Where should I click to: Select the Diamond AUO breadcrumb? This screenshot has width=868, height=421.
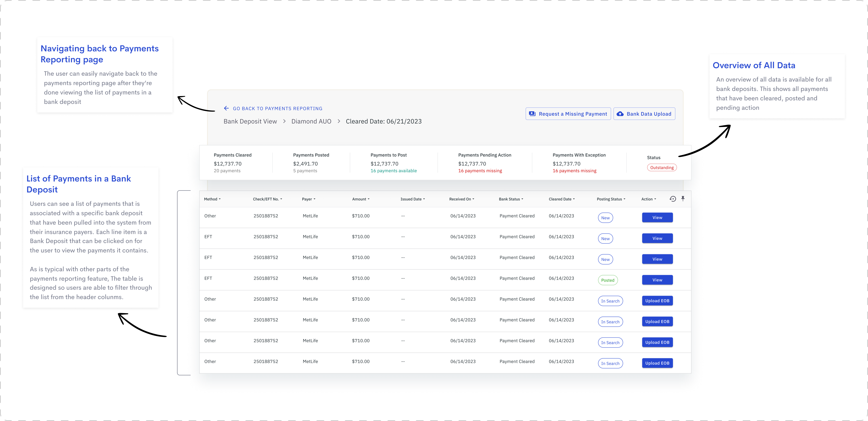(x=311, y=121)
